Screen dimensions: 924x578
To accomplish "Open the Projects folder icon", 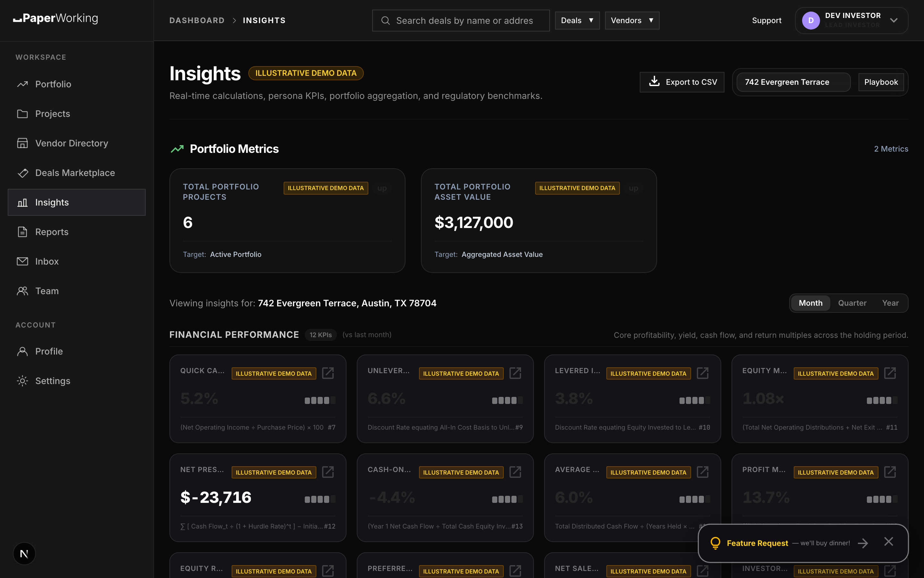I will [22, 114].
